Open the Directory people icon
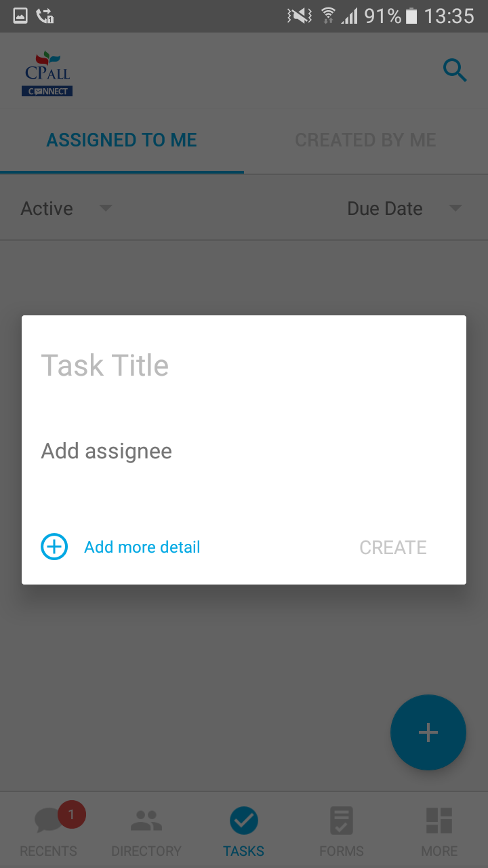The height and width of the screenshot is (868, 488). click(x=146, y=821)
